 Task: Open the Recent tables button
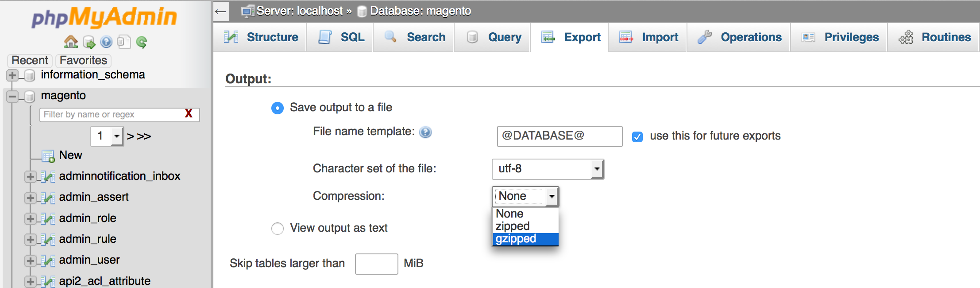(30, 60)
